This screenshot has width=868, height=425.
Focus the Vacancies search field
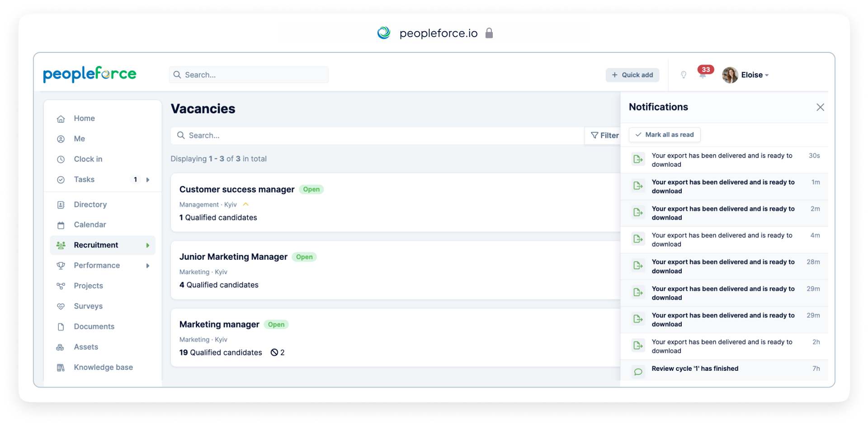[x=377, y=135]
